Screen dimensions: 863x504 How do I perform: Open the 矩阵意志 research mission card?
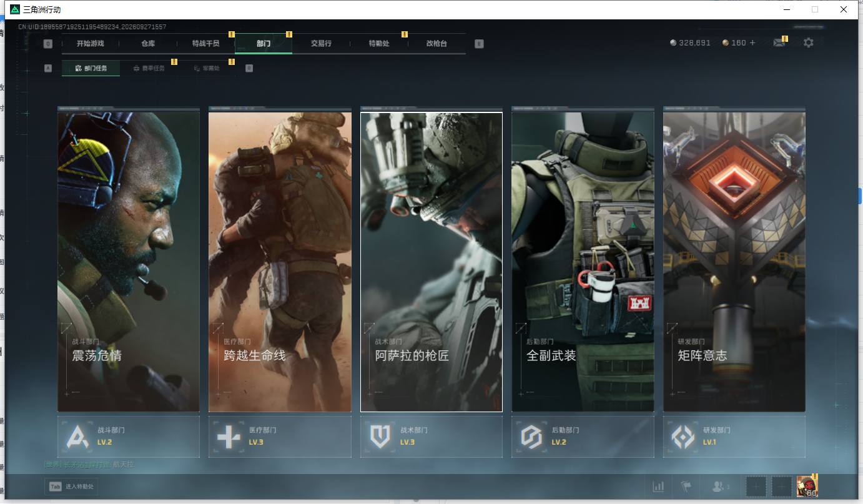734,262
